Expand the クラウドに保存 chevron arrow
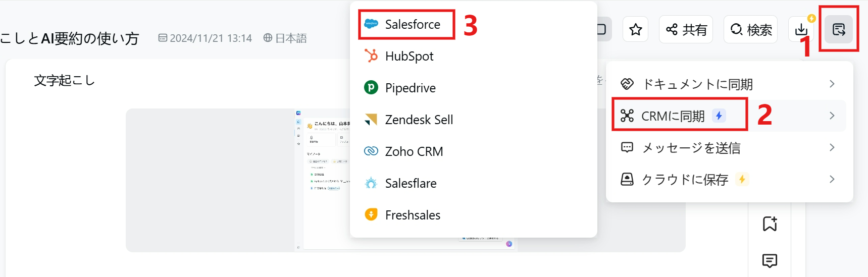The height and width of the screenshot is (277, 868). pyautogui.click(x=832, y=179)
